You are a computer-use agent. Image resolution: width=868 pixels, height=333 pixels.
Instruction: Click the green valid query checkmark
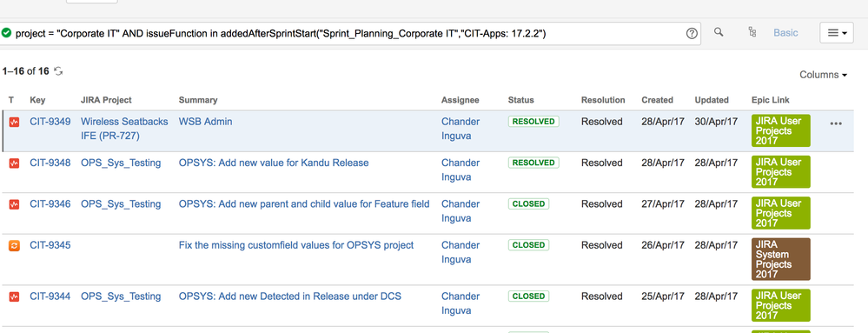click(6, 33)
